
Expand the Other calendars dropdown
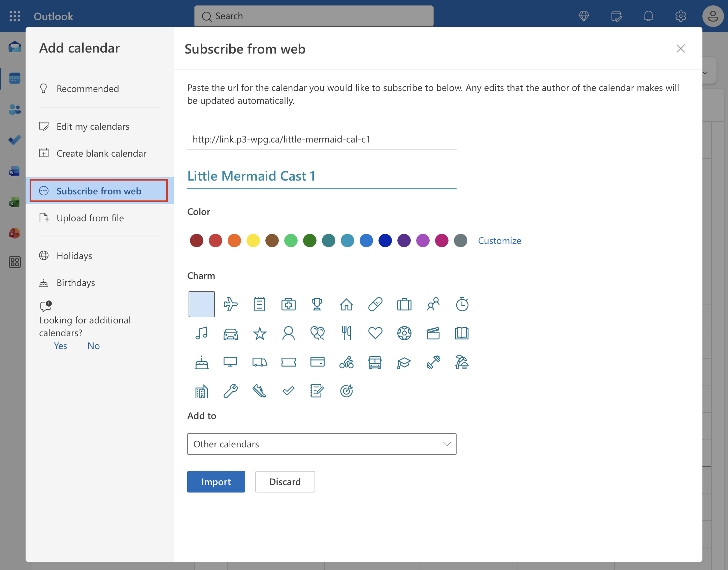(x=322, y=444)
